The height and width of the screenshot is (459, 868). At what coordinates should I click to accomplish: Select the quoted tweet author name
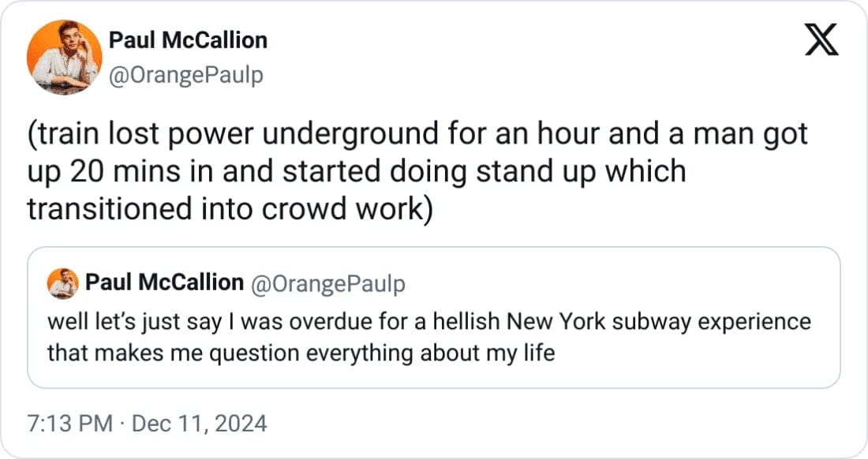166,282
